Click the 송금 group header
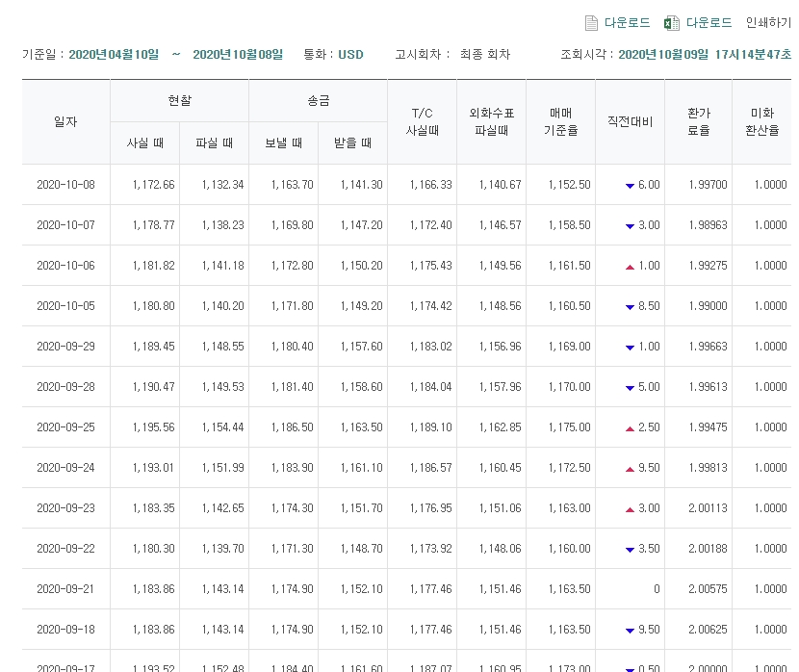The width and height of the screenshot is (799, 672). 318,101
